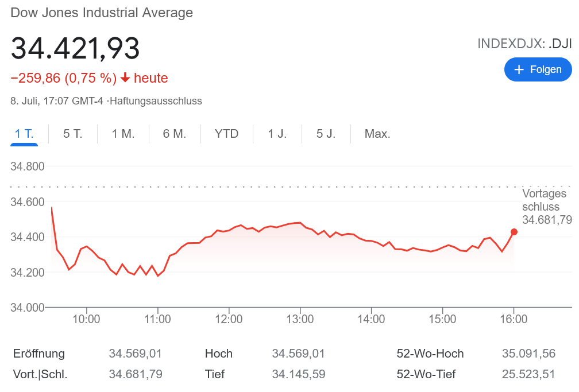
Task: Click the red down arrow icon
Action: coord(125,78)
